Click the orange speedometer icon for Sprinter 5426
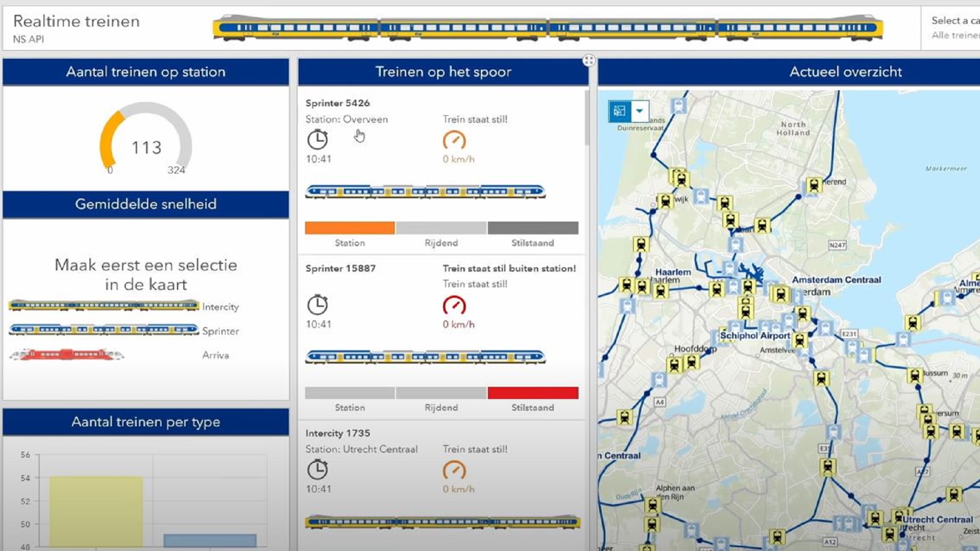The image size is (980, 551). [454, 140]
